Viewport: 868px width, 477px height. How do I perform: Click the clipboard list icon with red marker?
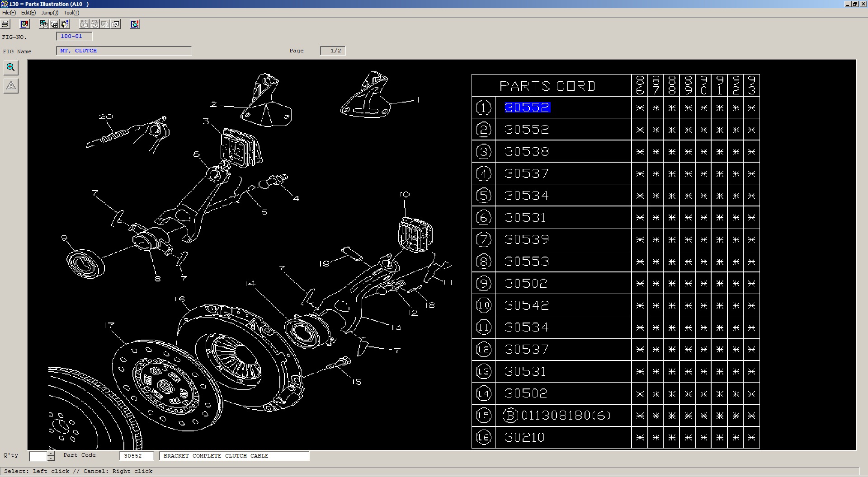[25, 24]
